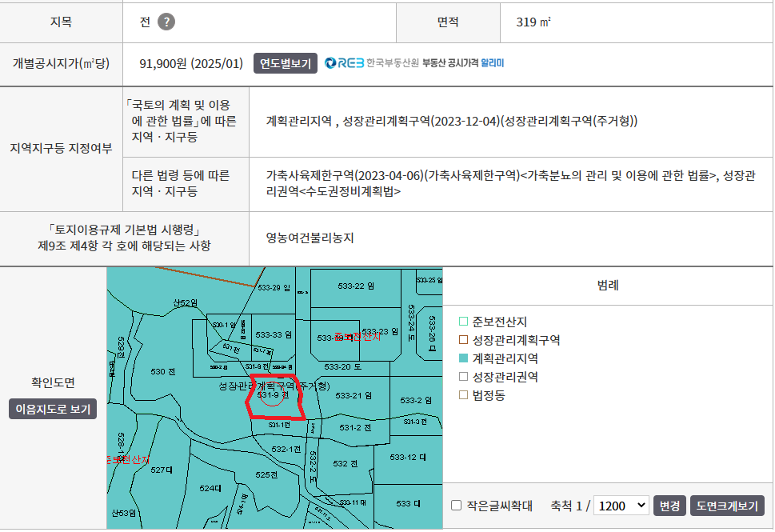The width and height of the screenshot is (775, 532).
Task: Select parcel 525전 on the map
Action: pos(266,474)
